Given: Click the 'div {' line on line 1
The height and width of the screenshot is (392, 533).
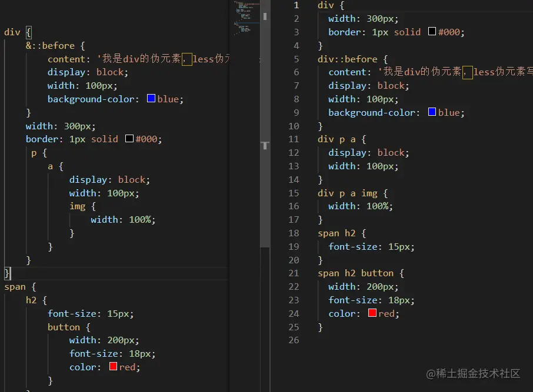Looking at the screenshot, I should tap(331, 5).
